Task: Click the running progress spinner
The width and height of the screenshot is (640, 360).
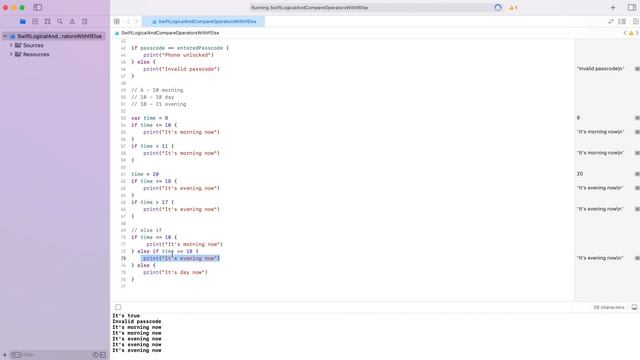Action: point(498,7)
